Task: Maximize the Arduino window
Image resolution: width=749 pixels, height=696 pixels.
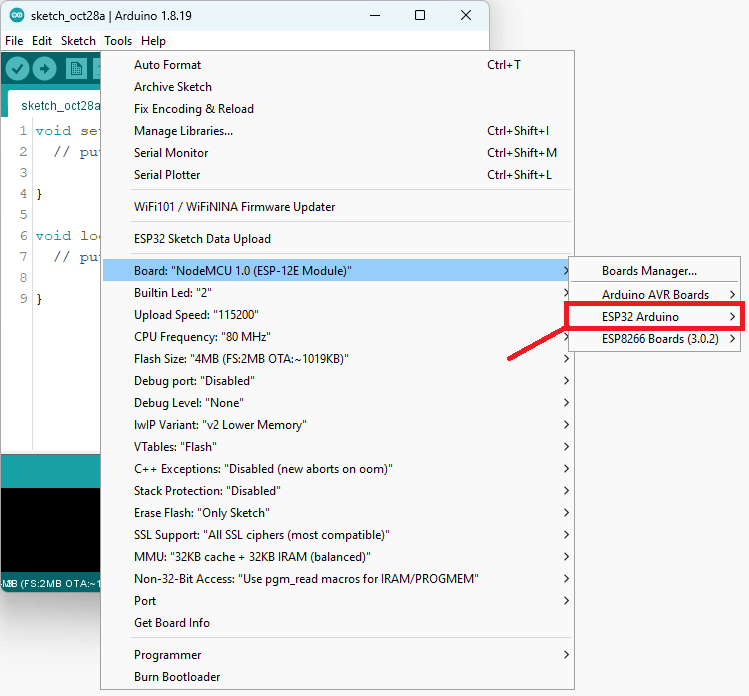Action: (x=420, y=15)
